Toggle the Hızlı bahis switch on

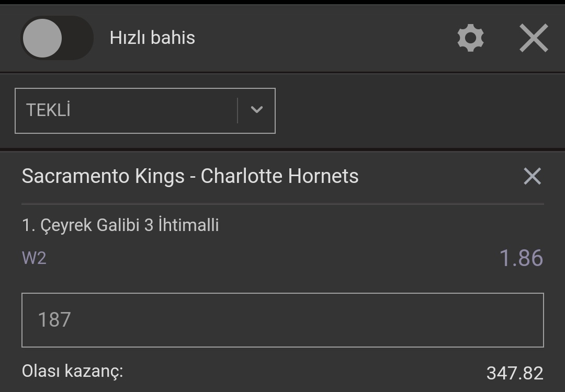coord(57,38)
